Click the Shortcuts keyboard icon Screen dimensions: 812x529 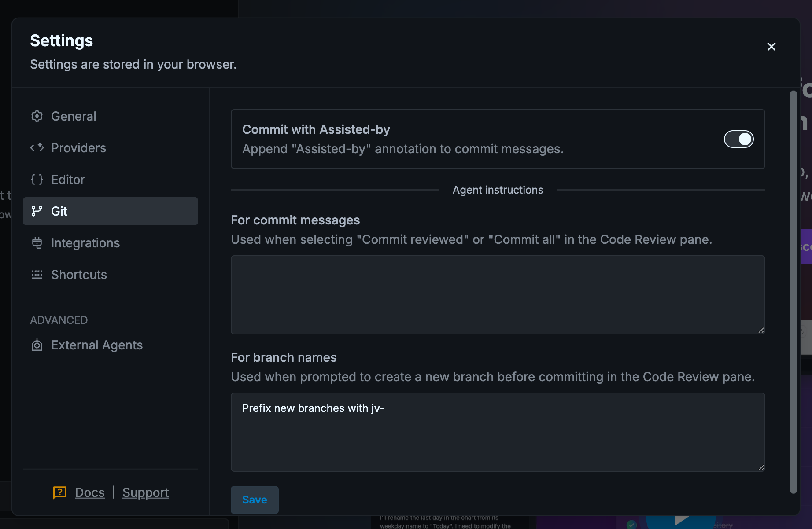37,275
